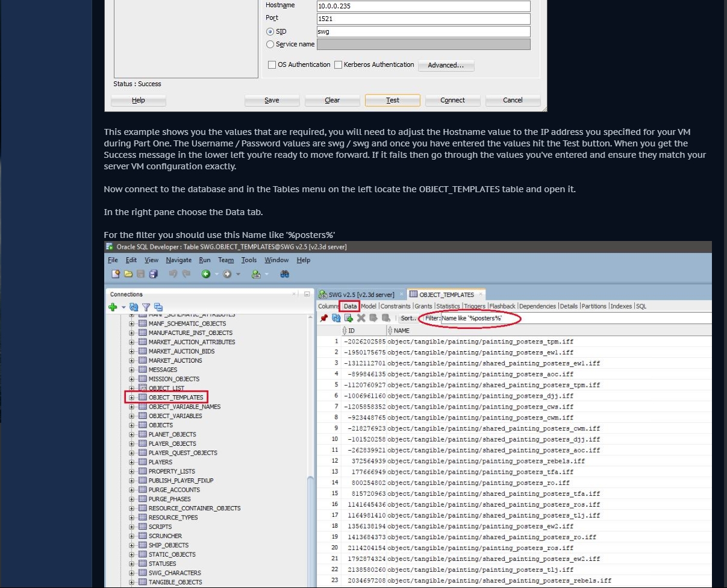Viewport: 727px width, 588px height.
Task: Switch to the Data tab
Action: [350, 306]
